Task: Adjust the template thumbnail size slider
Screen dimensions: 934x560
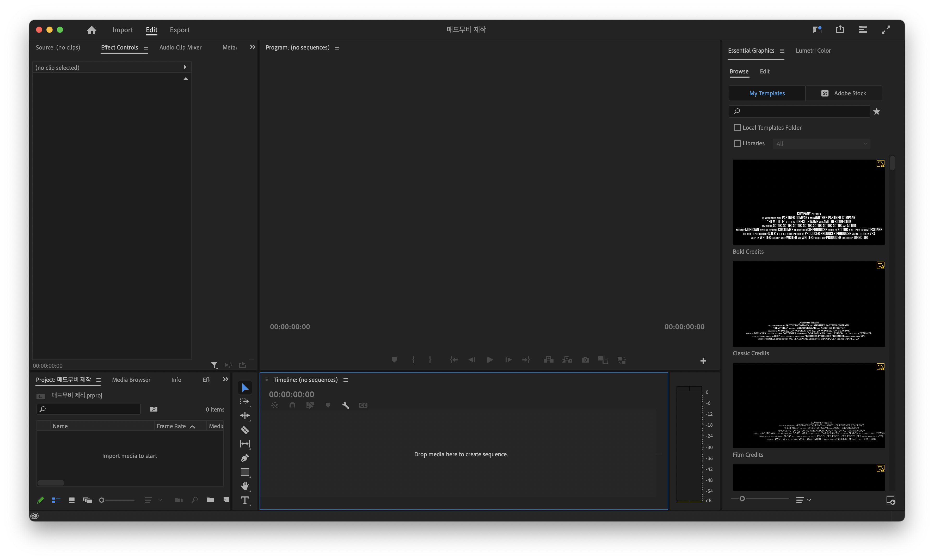Action: 742,499
